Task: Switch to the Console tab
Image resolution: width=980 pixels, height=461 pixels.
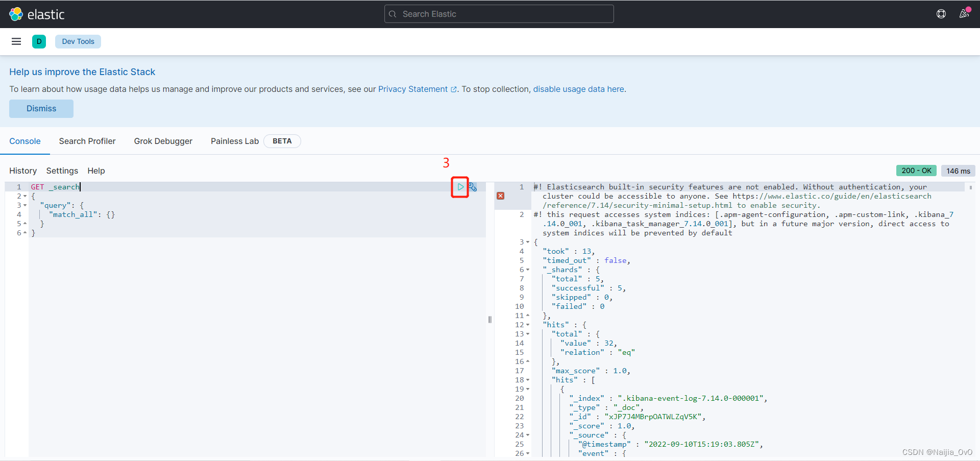Action: click(x=25, y=141)
